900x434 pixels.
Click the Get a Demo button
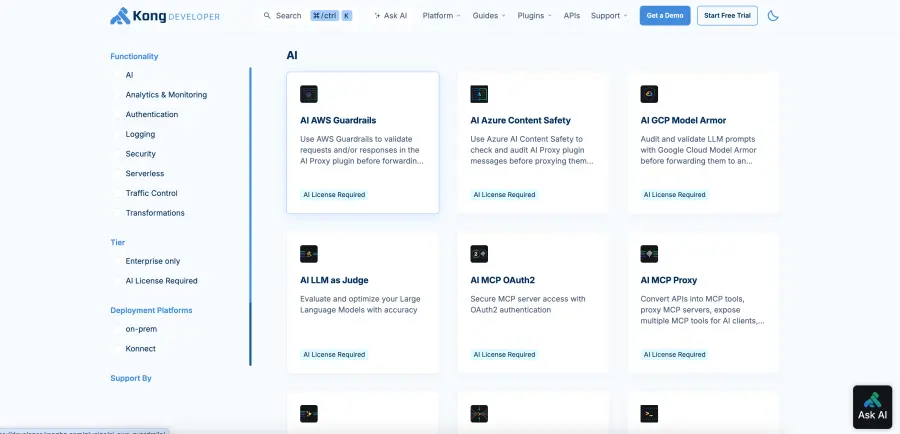pos(665,16)
